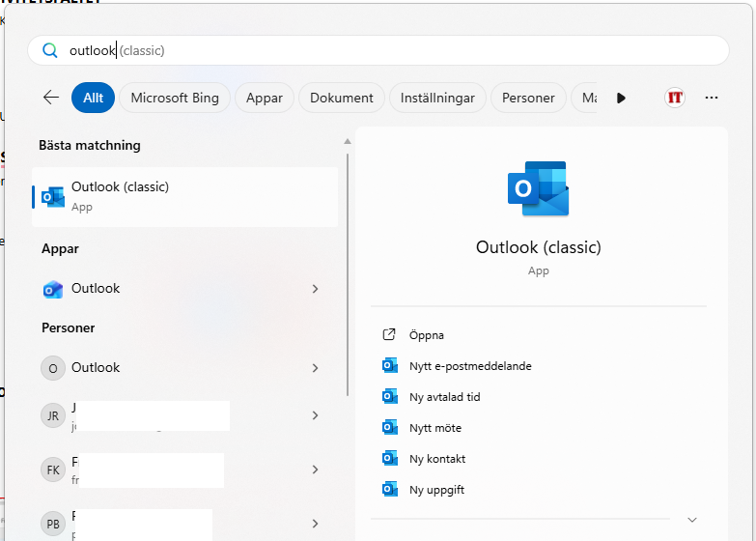Click the icon beside Ny uppgift
Image resolution: width=756 pixels, height=541 pixels.
pyautogui.click(x=389, y=489)
